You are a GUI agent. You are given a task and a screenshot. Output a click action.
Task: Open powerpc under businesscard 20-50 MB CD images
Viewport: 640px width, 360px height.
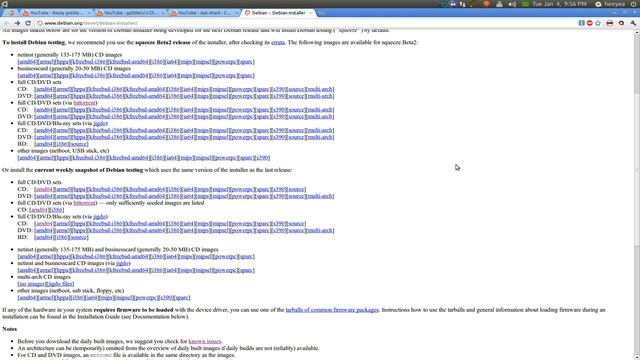[x=225, y=76]
